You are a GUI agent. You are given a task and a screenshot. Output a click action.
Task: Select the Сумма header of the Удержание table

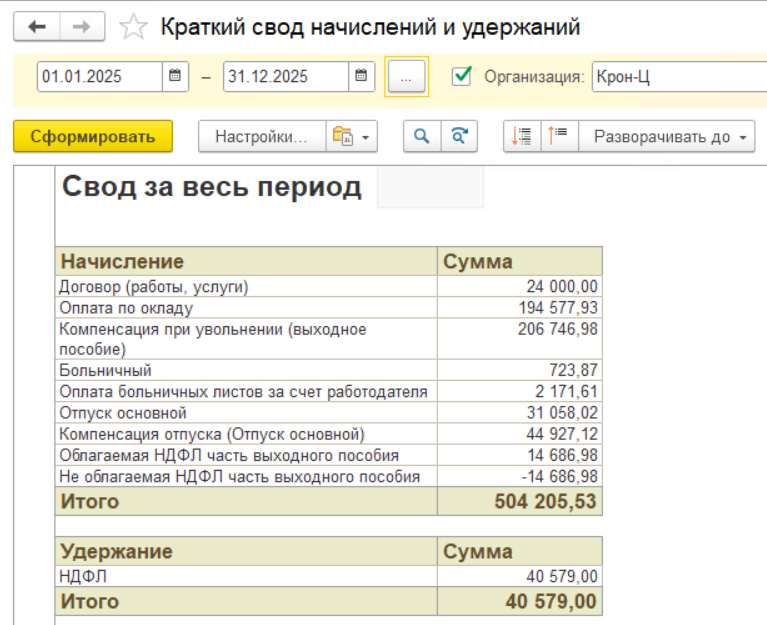[x=519, y=551]
